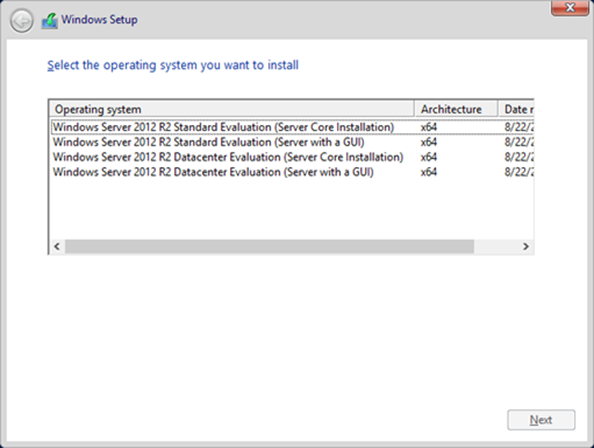Click the Next button

click(x=541, y=420)
